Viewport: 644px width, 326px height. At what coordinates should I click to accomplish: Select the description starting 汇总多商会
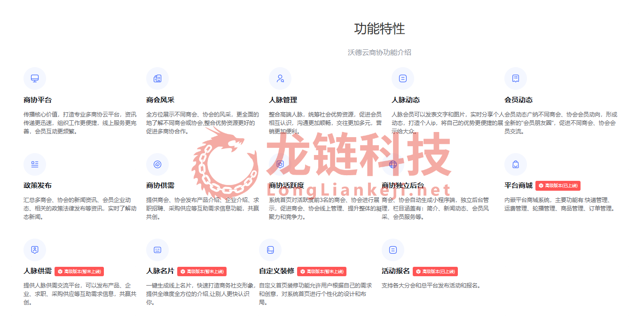pyautogui.click(x=80, y=209)
